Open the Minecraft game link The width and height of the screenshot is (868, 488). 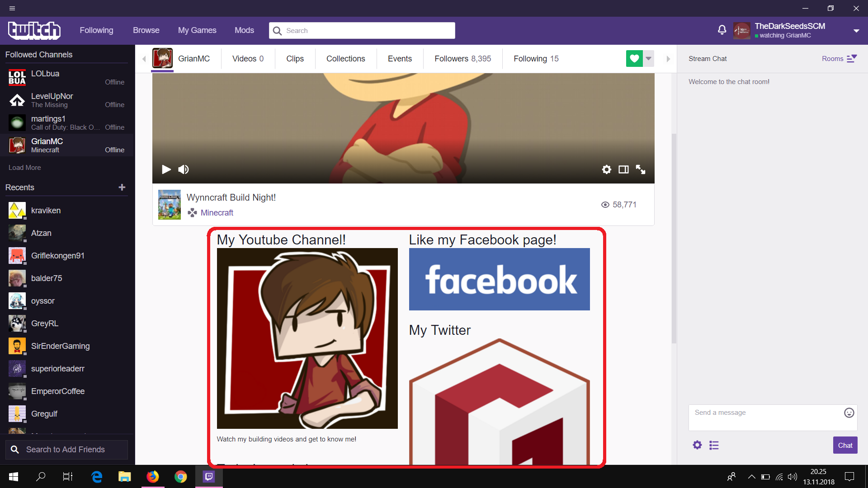point(217,212)
